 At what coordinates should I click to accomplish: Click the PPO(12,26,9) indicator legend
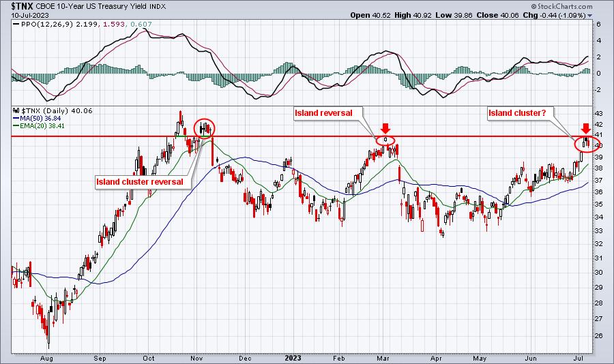(83, 25)
